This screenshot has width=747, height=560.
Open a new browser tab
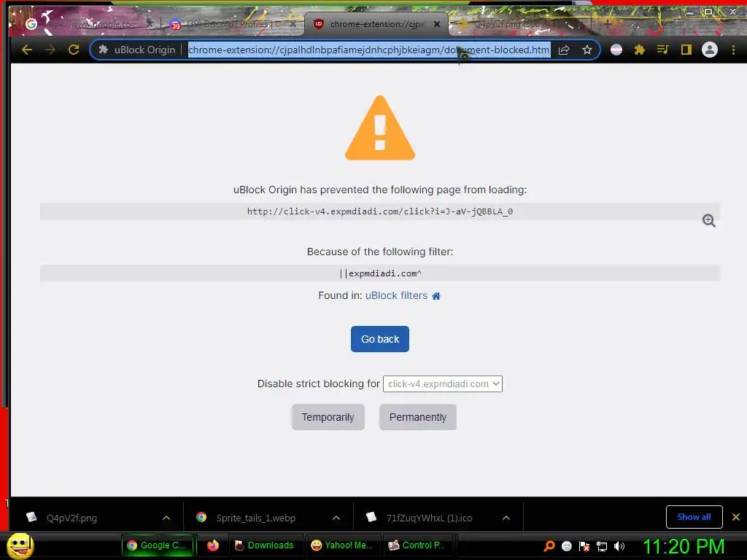[x=608, y=23]
